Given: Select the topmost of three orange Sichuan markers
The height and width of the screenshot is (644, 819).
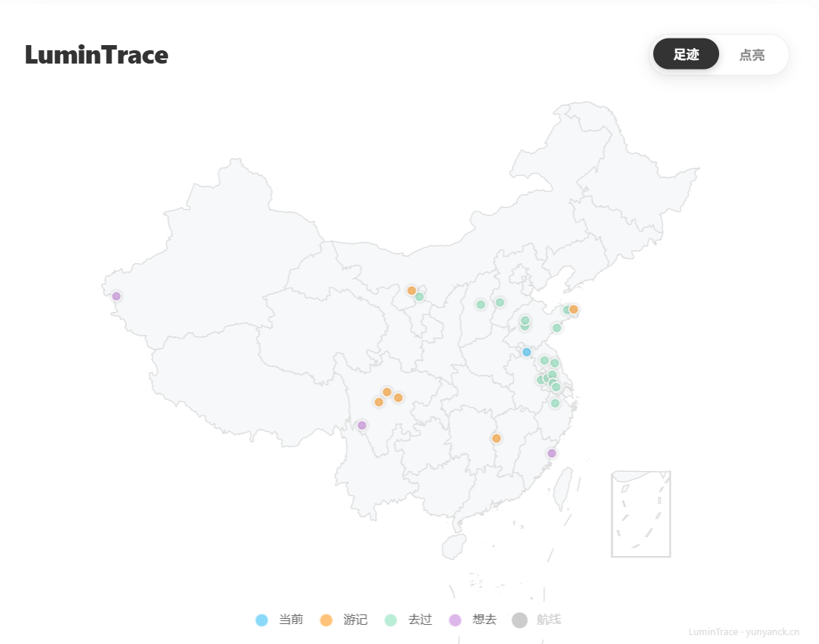Looking at the screenshot, I should pos(386,392).
